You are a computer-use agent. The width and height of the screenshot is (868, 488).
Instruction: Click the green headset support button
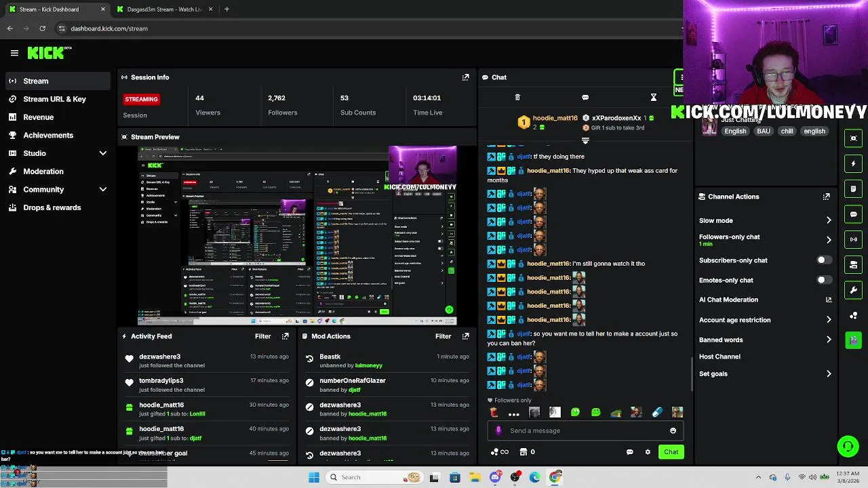click(x=848, y=446)
